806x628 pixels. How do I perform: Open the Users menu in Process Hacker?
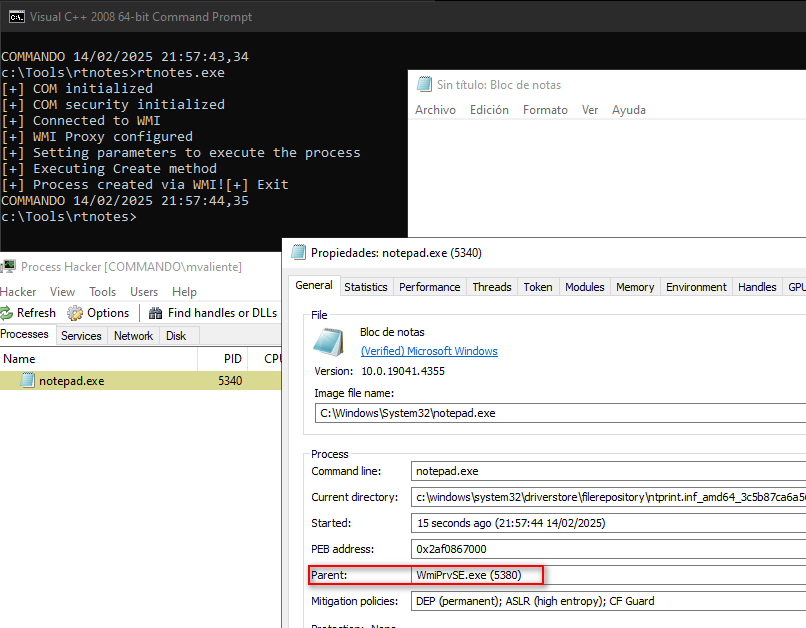point(144,292)
